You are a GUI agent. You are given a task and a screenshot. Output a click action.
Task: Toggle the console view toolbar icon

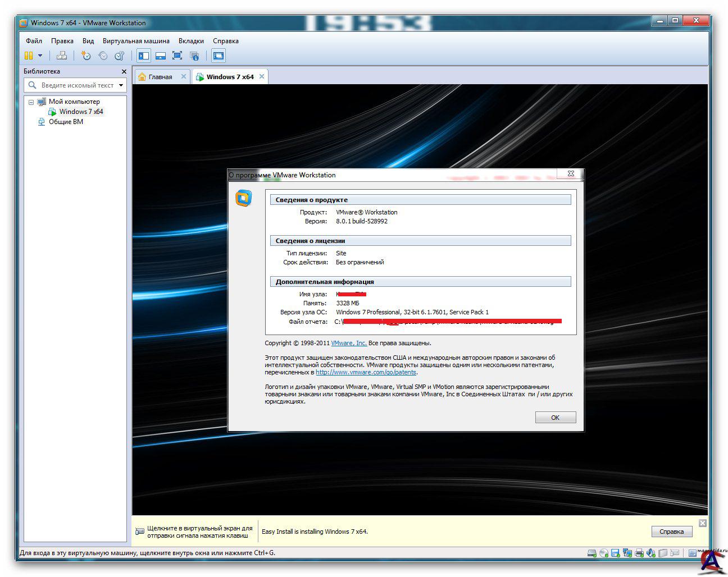pyautogui.click(x=219, y=56)
